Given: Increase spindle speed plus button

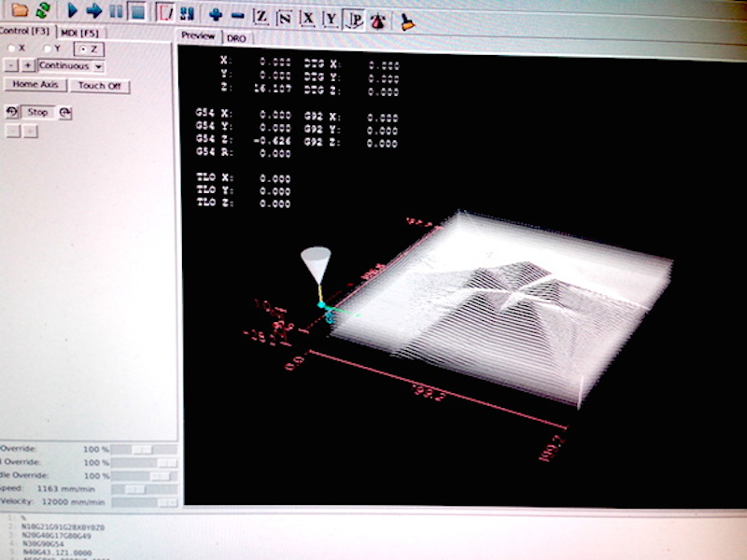Looking at the screenshot, I should 31,132.
